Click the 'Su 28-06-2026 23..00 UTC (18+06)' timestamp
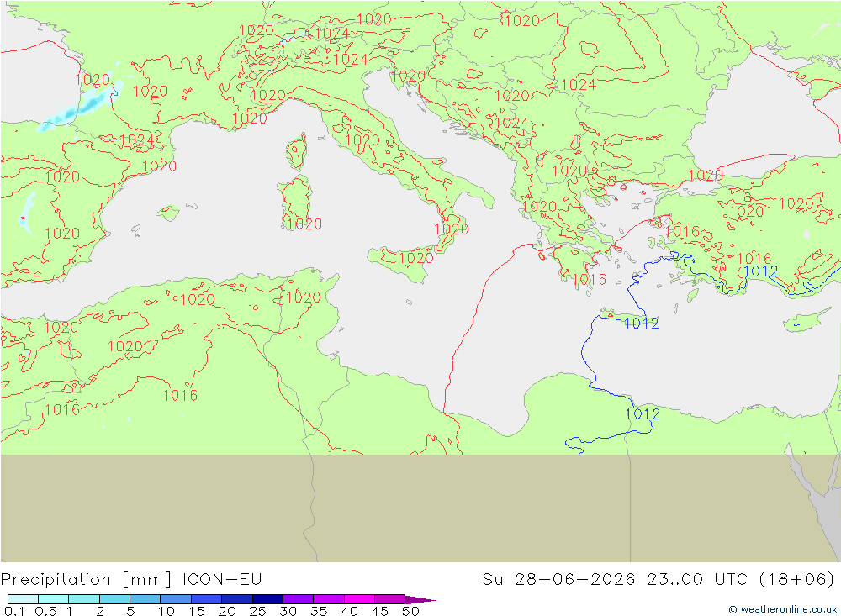The height and width of the screenshot is (616, 841). [659, 579]
